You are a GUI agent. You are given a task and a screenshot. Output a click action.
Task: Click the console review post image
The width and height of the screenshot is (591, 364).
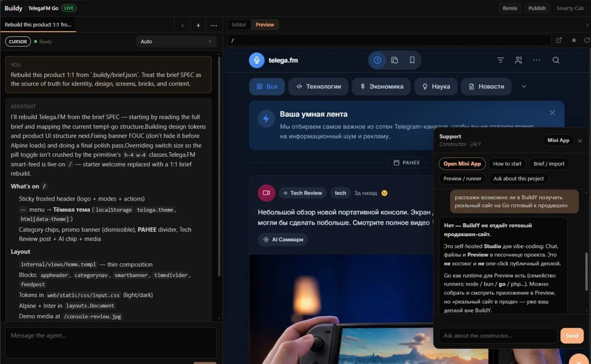tap(342, 309)
